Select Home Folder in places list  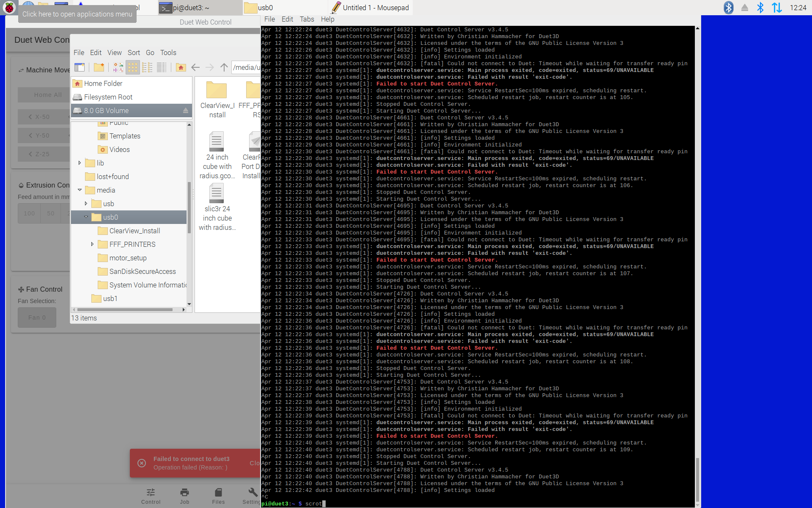(132, 83)
